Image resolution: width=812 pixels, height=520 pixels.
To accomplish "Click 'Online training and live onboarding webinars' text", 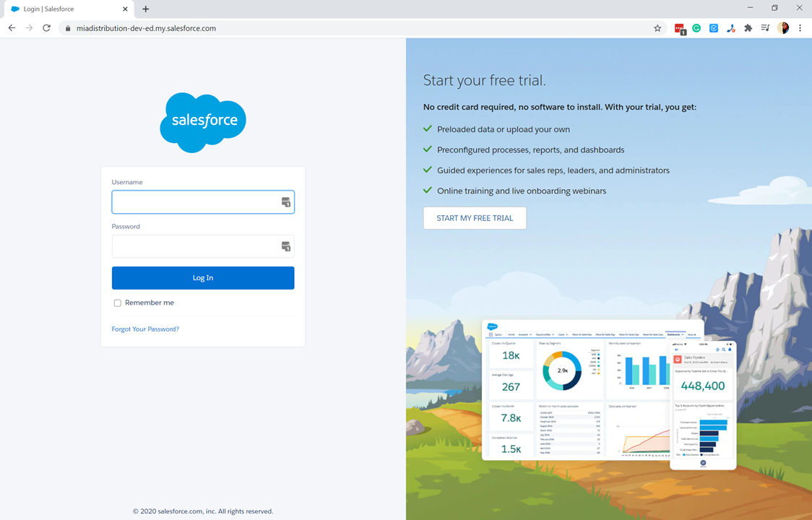I will click(522, 191).
